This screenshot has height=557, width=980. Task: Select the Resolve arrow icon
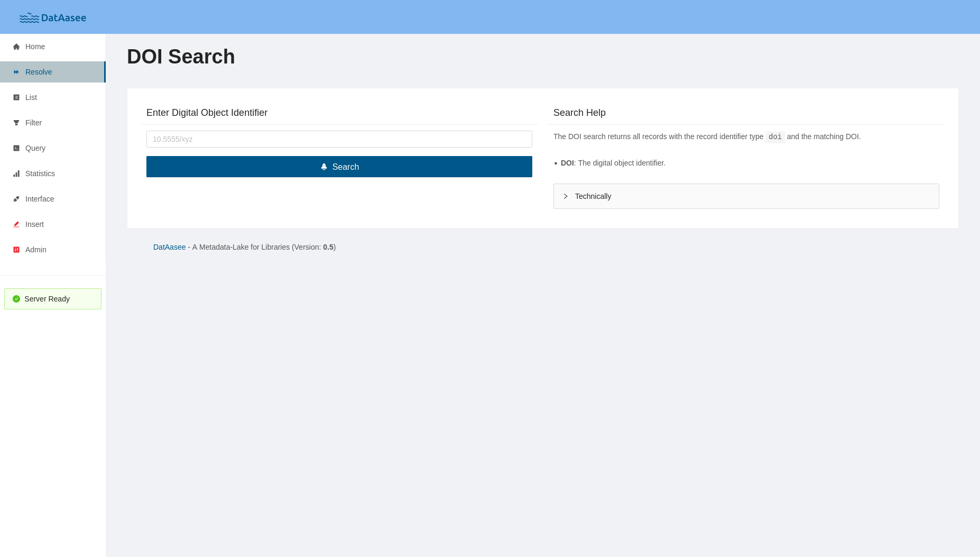point(16,72)
